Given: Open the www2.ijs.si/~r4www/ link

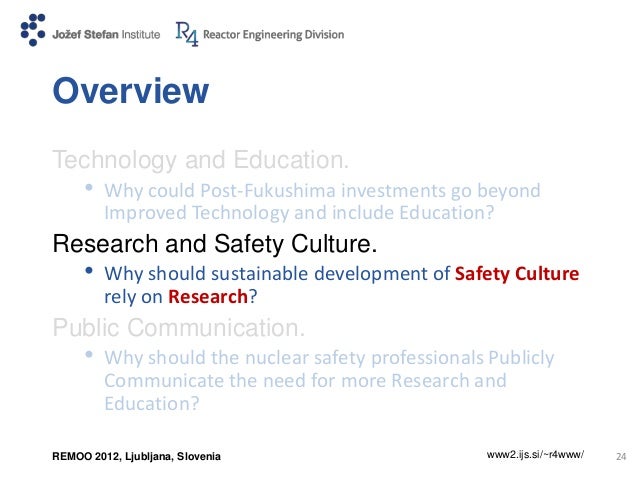Looking at the screenshot, I should click(x=535, y=455).
